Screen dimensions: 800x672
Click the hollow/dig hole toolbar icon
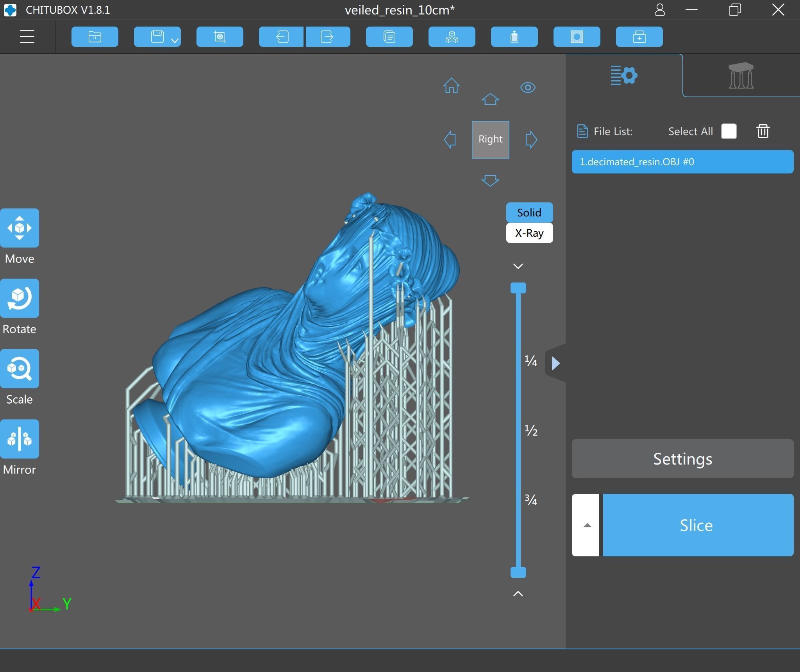[x=577, y=37]
